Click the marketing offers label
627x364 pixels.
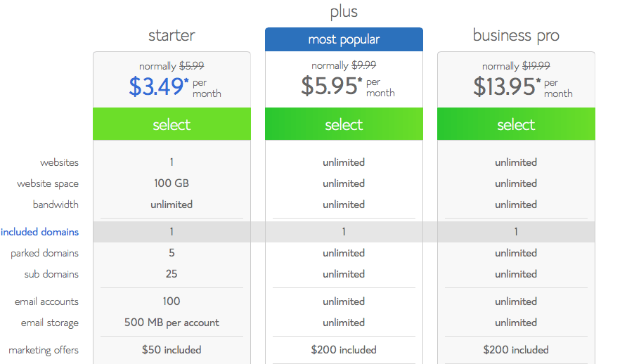(44, 351)
